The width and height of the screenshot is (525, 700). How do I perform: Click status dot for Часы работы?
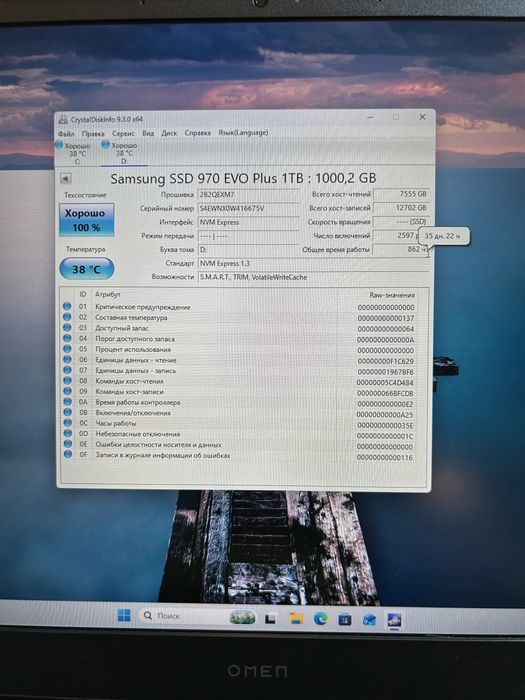[x=67, y=423]
